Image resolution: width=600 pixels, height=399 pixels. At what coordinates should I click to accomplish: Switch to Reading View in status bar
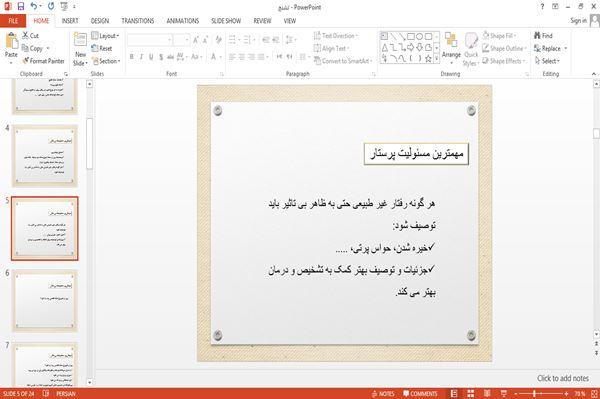point(487,393)
